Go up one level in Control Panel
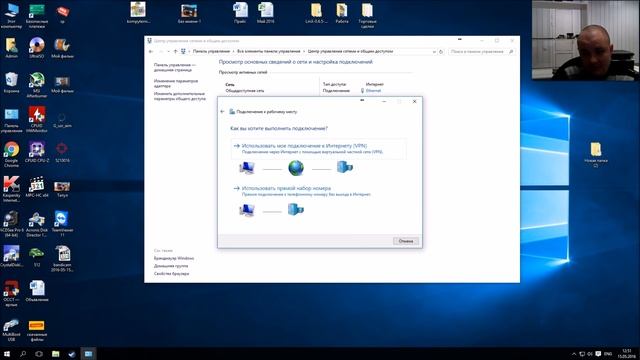This screenshot has width=640, height=360. 176,51
